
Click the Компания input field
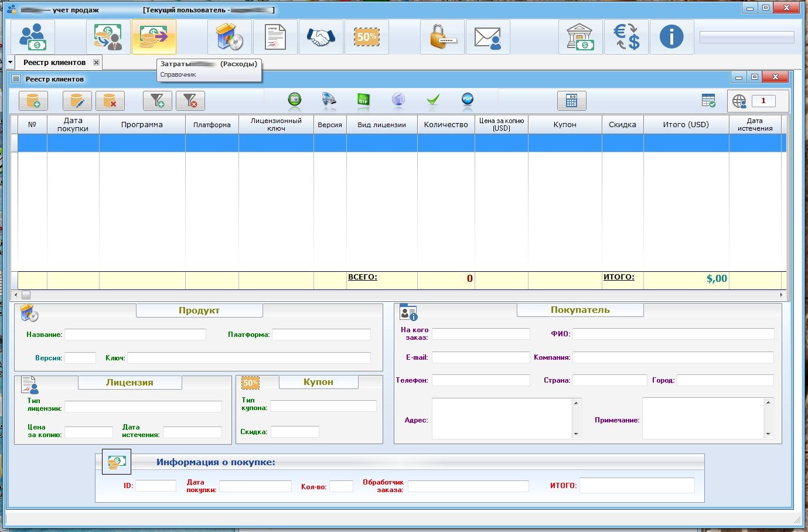pos(673,357)
